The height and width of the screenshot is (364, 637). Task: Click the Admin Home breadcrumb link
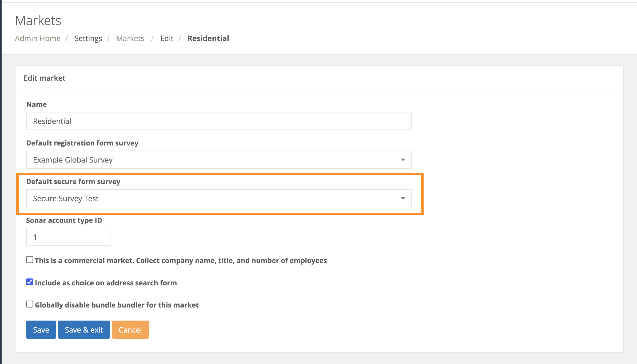(x=38, y=38)
